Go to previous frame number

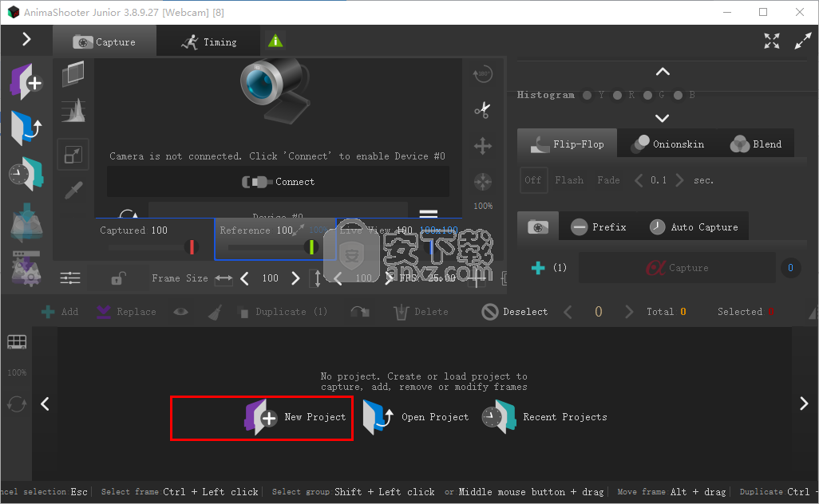tap(568, 312)
